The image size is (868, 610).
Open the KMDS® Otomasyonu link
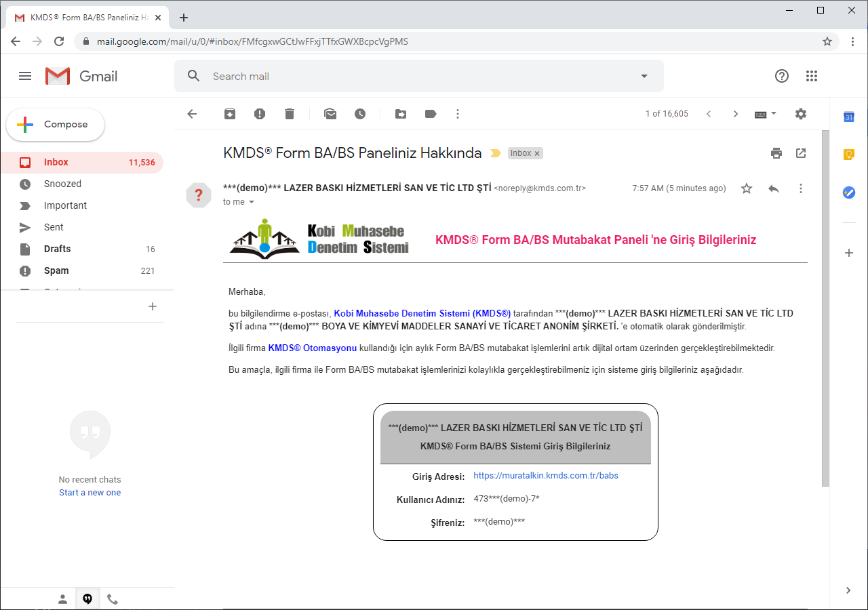312,348
